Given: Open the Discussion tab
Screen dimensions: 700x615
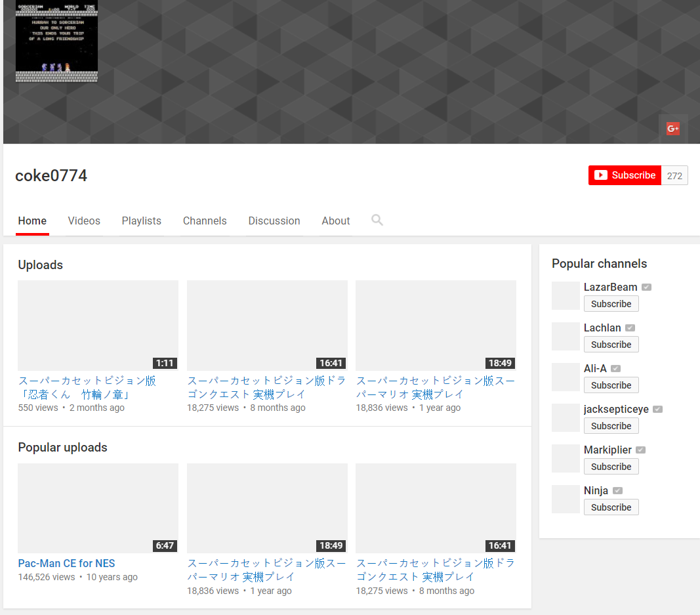Looking at the screenshot, I should point(274,221).
